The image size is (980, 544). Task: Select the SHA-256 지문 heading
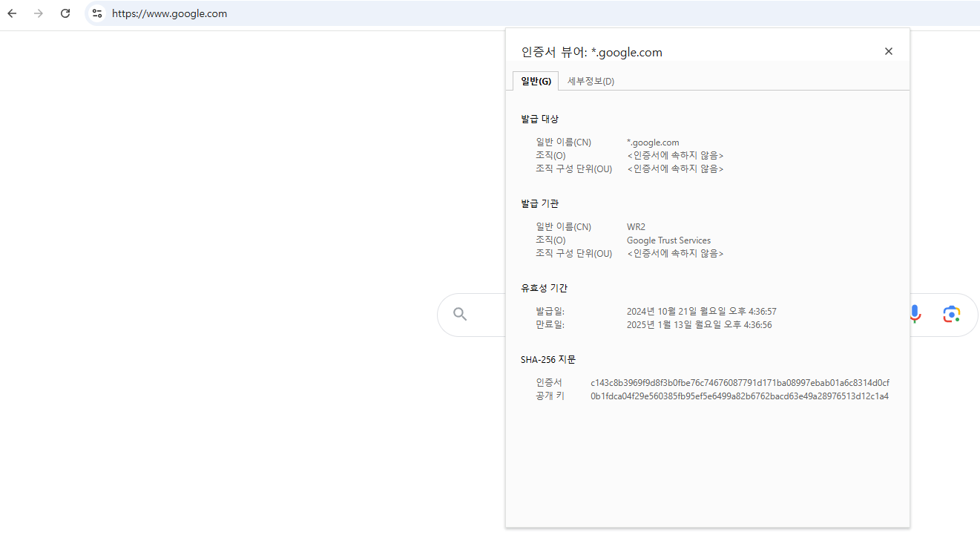pos(548,359)
